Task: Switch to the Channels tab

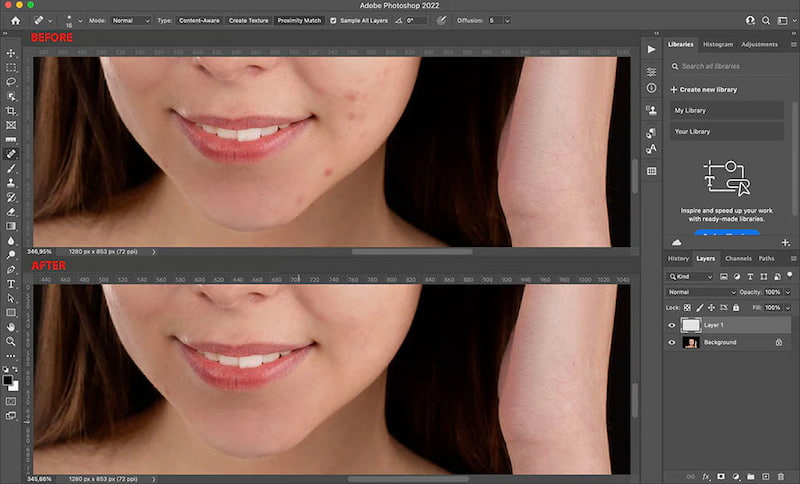Action: [x=738, y=259]
